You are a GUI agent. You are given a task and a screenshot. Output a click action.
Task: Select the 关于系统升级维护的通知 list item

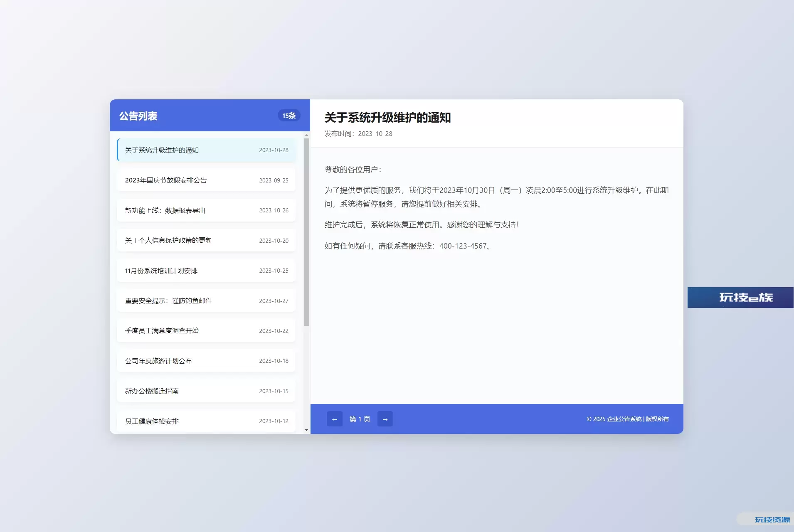206,150
